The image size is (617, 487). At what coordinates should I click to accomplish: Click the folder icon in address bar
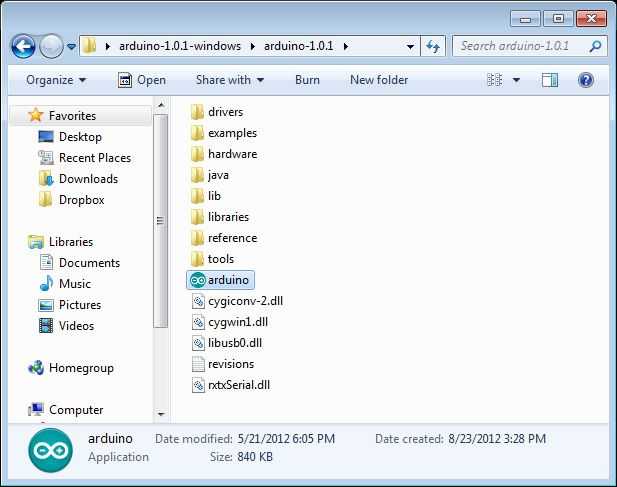coord(90,46)
